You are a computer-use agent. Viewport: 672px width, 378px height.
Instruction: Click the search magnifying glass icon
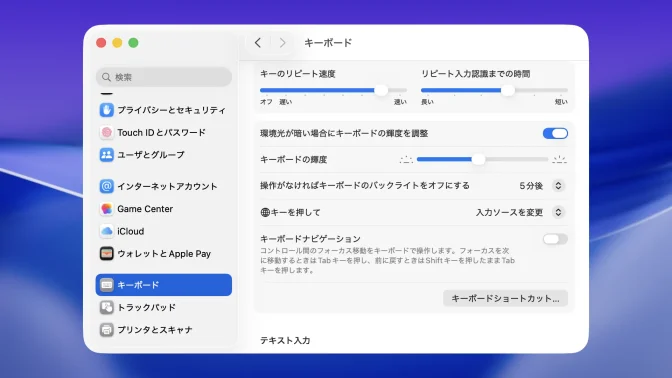(x=106, y=77)
